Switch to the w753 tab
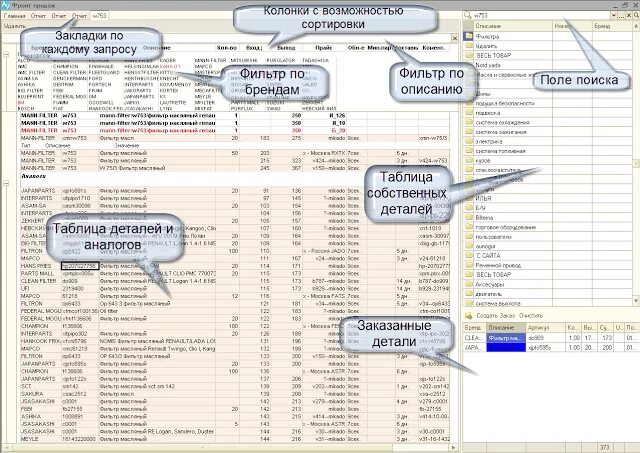This screenshot has width=640, height=453. coord(99,16)
